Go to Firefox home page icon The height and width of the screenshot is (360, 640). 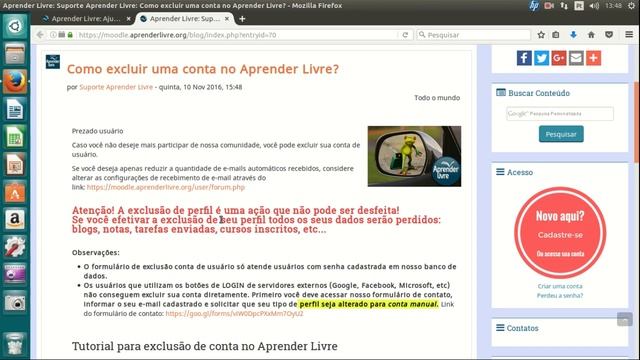tap(591, 35)
